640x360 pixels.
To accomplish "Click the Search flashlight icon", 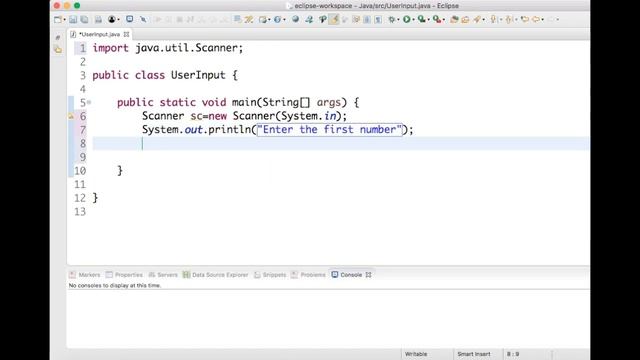I will pos(477,19).
